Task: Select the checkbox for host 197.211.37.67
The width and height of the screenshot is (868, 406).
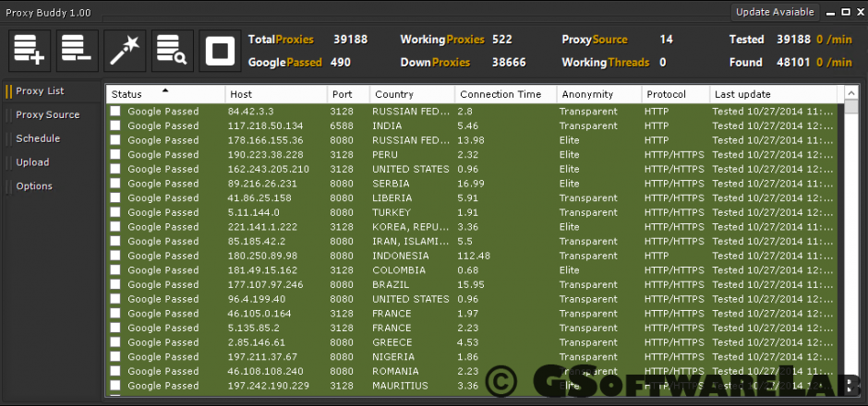Action: click(x=115, y=356)
